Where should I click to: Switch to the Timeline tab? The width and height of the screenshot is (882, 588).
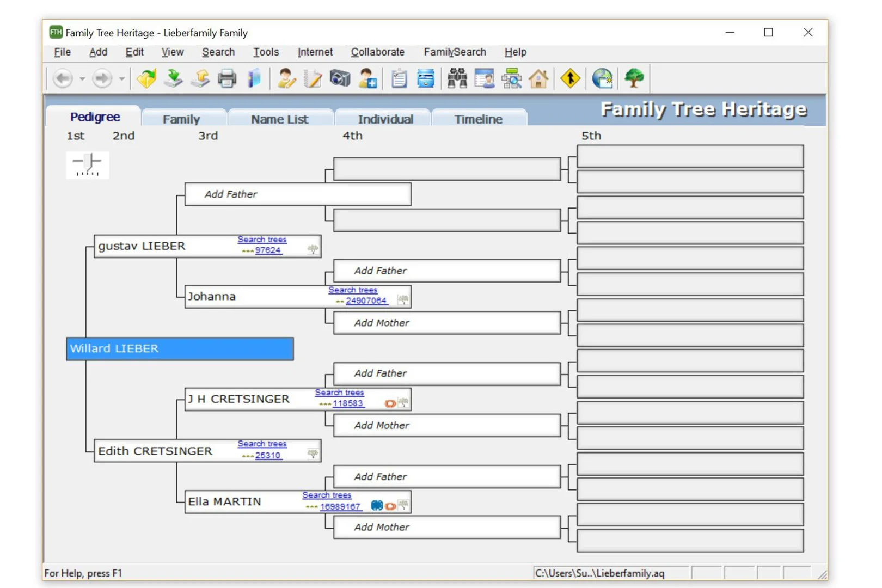[x=478, y=119]
